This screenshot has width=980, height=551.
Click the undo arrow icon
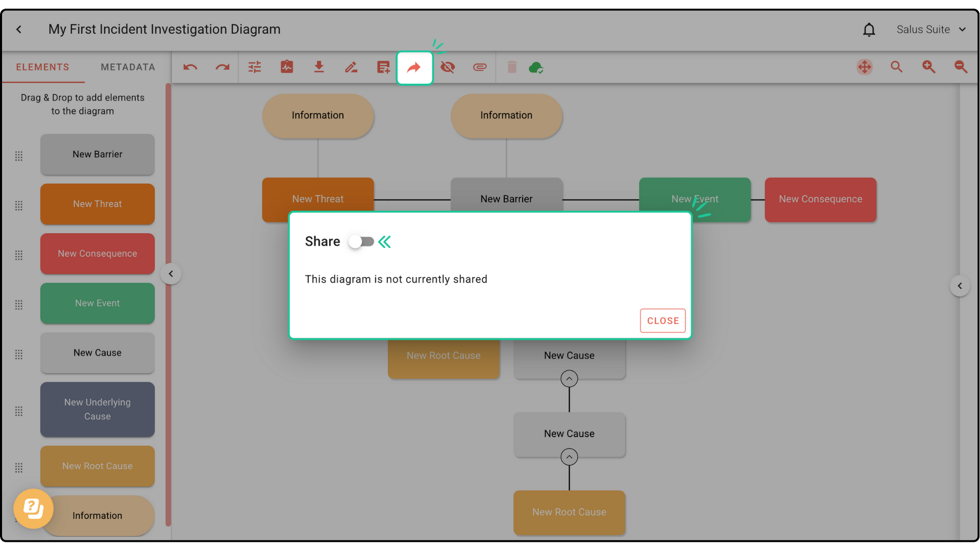(x=190, y=67)
